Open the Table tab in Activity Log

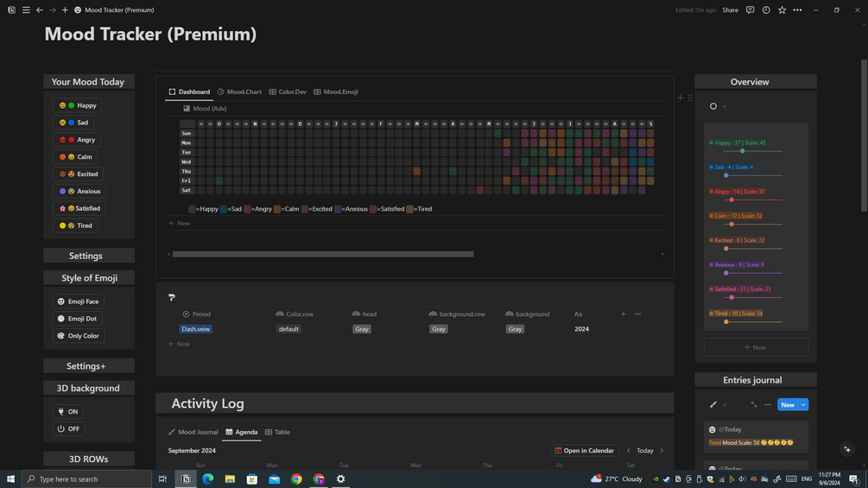(x=277, y=432)
